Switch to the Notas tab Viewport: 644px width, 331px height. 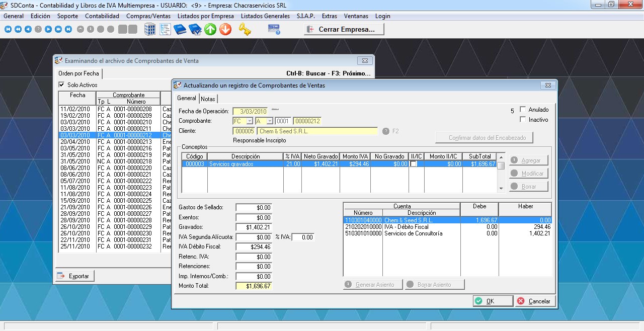click(x=208, y=99)
